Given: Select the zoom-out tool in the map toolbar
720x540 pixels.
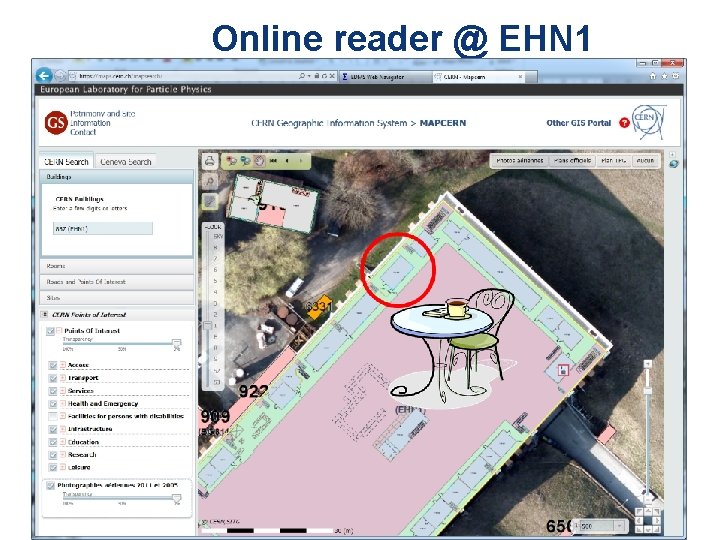Looking at the screenshot, I should (x=245, y=161).
